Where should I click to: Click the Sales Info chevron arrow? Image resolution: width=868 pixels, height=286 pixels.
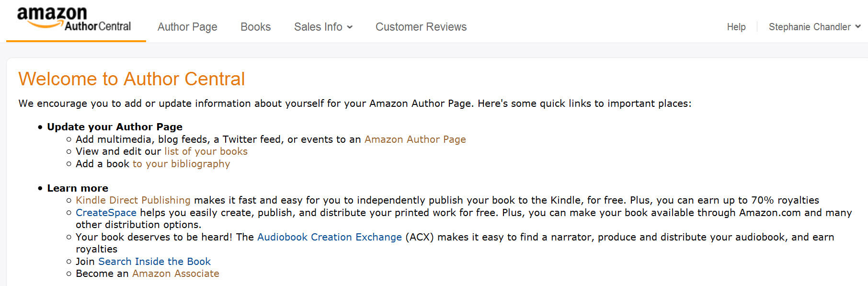(350, 27)
